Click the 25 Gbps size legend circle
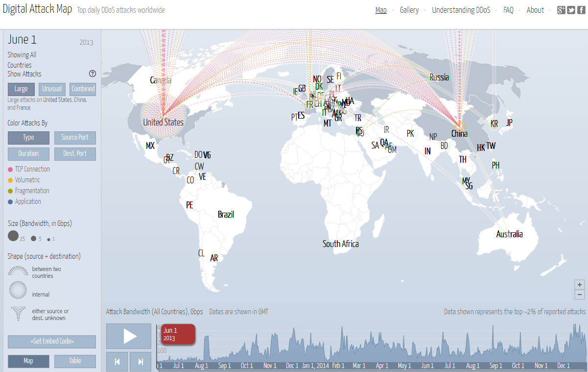 click(x=13, y=236)
